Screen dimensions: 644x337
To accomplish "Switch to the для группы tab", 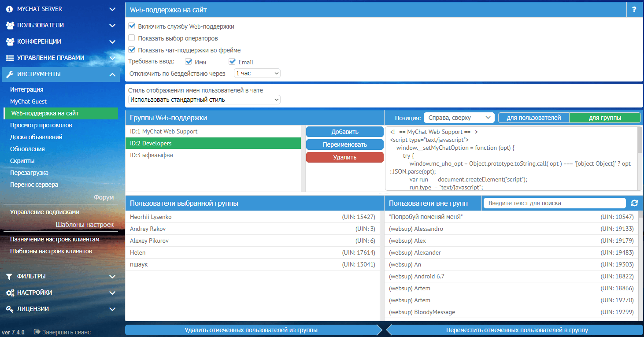I will 605,118.
